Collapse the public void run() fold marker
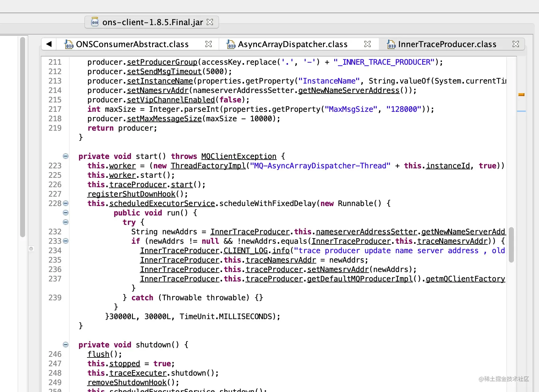 click(66, 213)
